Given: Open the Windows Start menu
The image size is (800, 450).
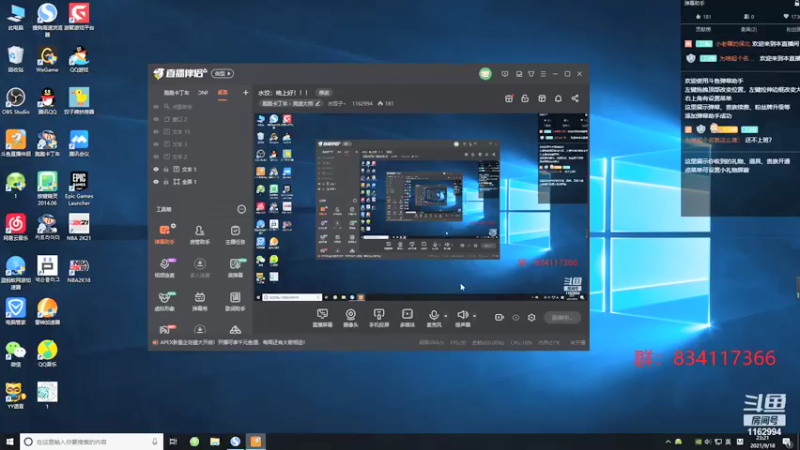Looking at the screenshot, I should click(x=10, y=441).
